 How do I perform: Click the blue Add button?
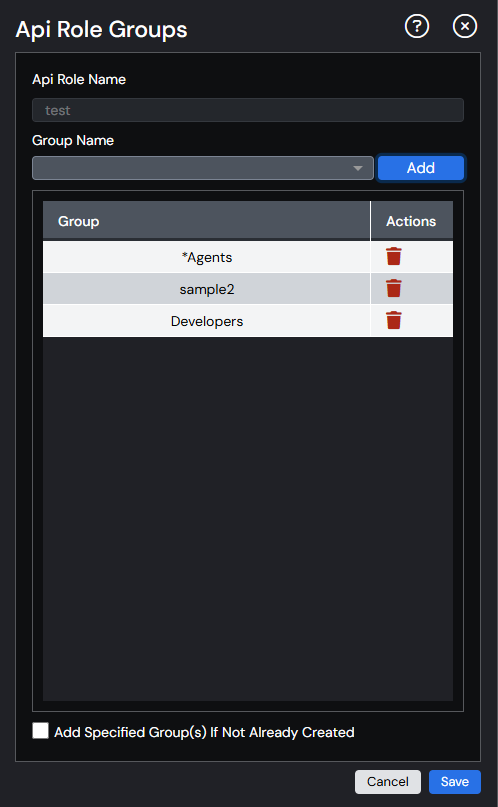point(421,168)
